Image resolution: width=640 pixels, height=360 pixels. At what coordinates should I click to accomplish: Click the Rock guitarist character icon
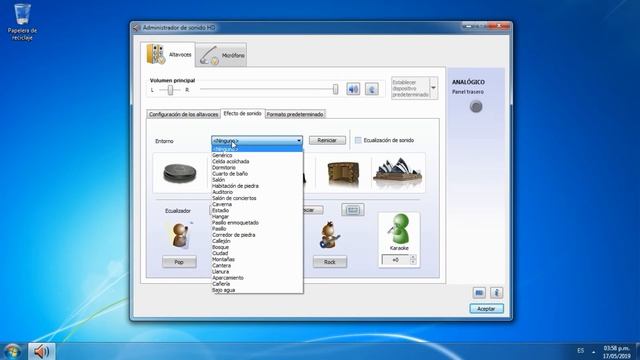click(329, 235)
